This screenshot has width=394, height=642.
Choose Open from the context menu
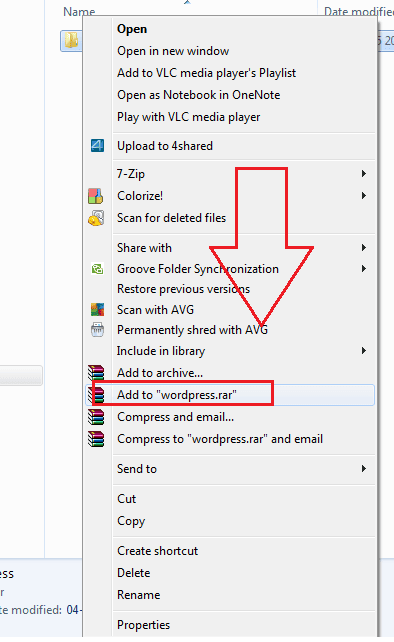pyautogui.click(x=132, y=29)
